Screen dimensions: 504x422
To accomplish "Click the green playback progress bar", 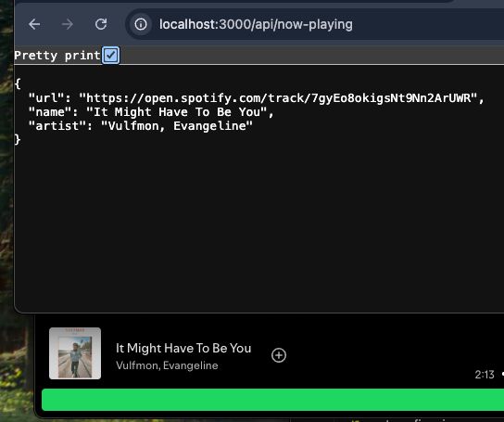I will (272, 400).
